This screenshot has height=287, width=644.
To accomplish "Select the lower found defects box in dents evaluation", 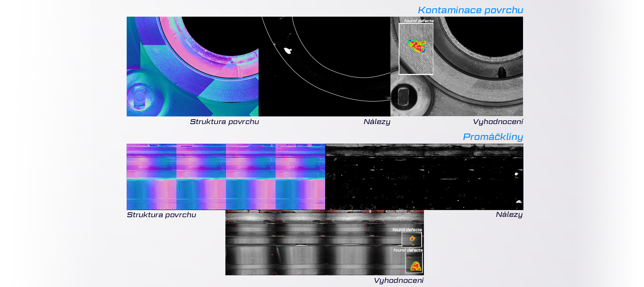I will 414,262.
